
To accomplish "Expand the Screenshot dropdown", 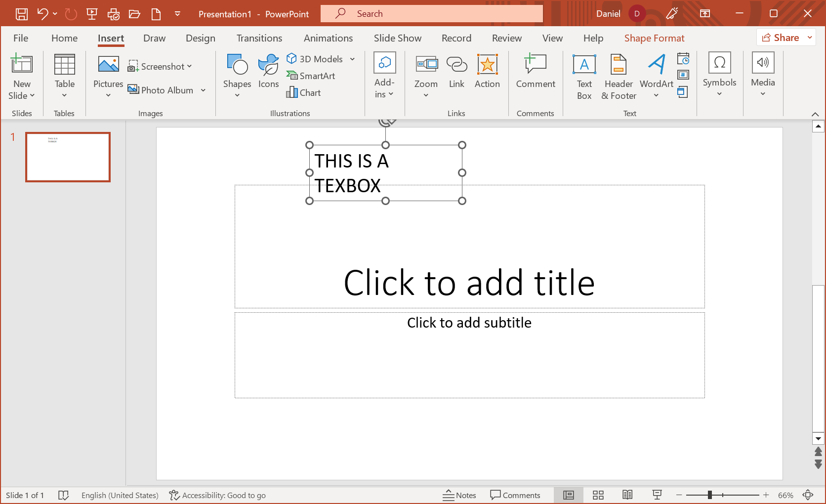I will pyautogui.click(x=189, y=66).
